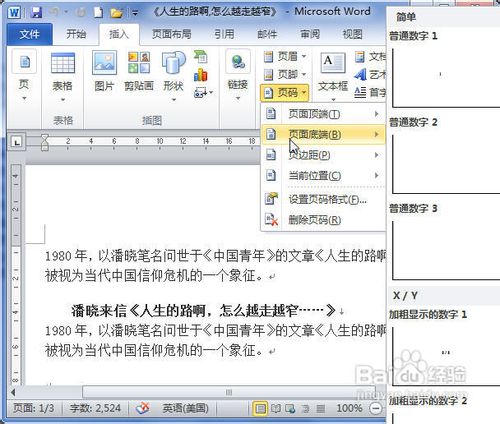Screen dimensions: 500x424
Task: Click the indent marker on the horizontal ruler
Action: (x=45, y=143)
